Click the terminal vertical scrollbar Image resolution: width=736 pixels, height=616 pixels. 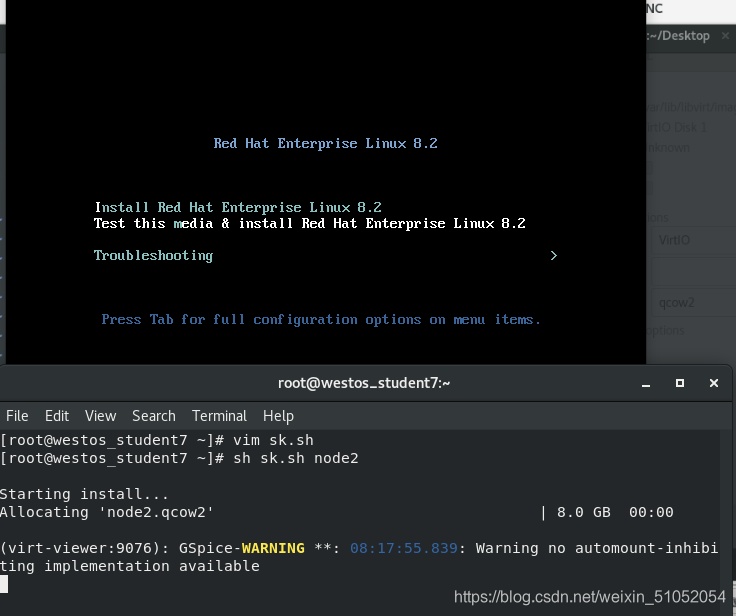(x=726, y=520)
